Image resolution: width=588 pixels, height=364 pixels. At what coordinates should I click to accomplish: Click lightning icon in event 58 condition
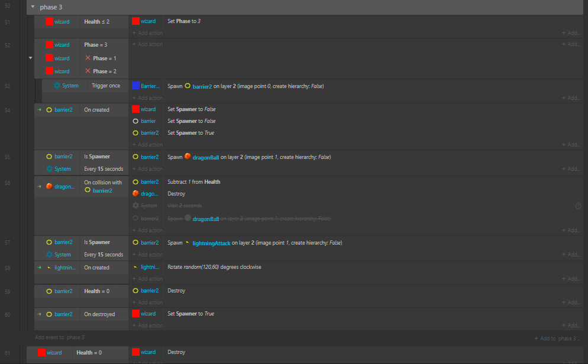(x=50, y=268)
